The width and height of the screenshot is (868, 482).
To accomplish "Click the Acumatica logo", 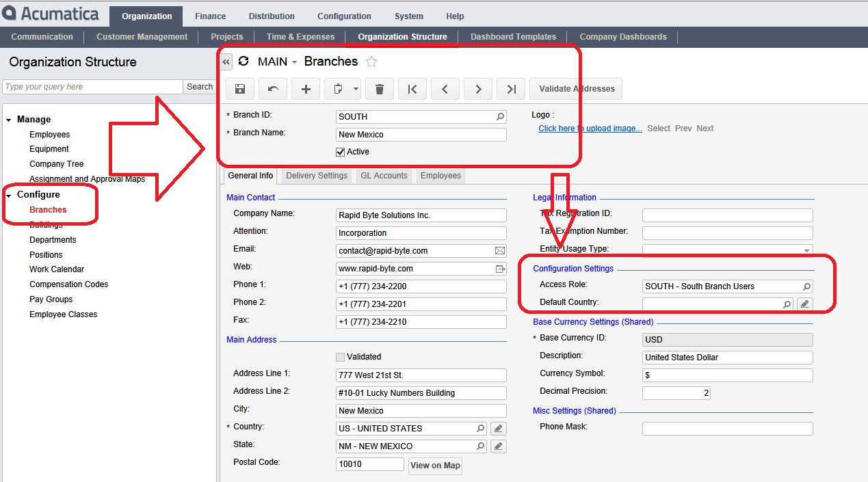I will (51, 14).
